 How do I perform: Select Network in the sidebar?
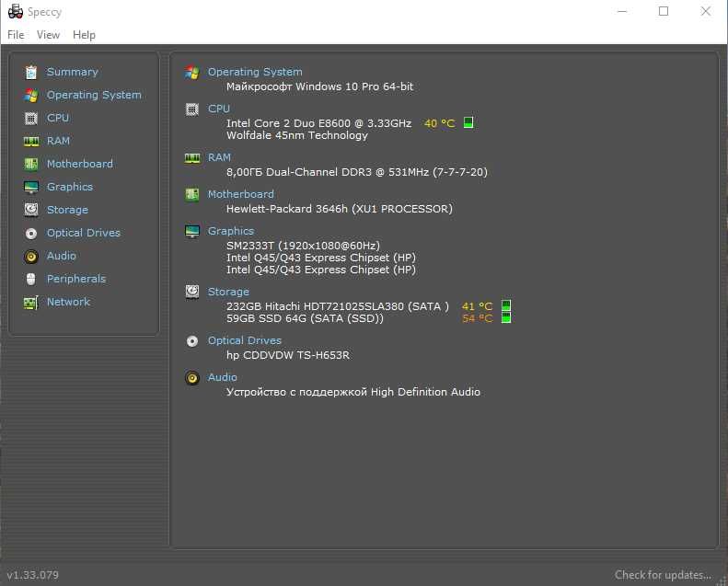(x=68, y=302)
